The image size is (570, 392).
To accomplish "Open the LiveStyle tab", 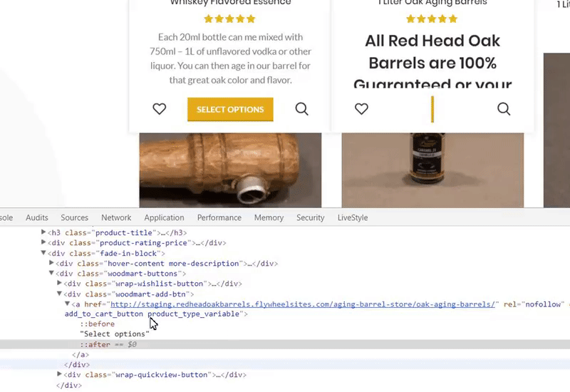I will (353, 217).
